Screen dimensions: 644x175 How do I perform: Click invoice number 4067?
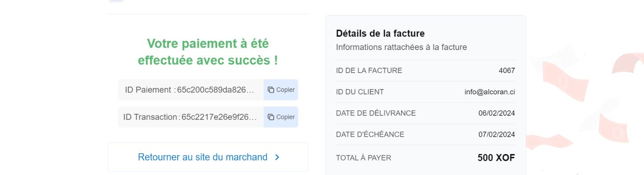pyautogui.click(x=506, y=71)
